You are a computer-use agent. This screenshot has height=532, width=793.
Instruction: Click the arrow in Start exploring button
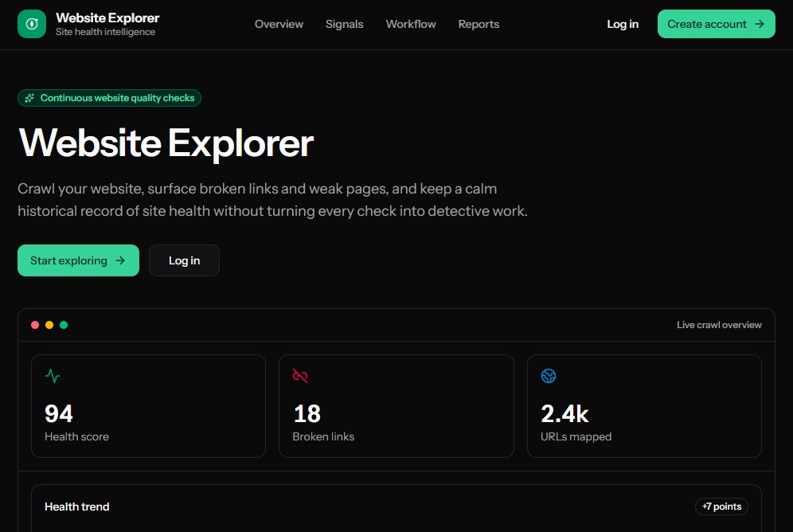[120, 260]
